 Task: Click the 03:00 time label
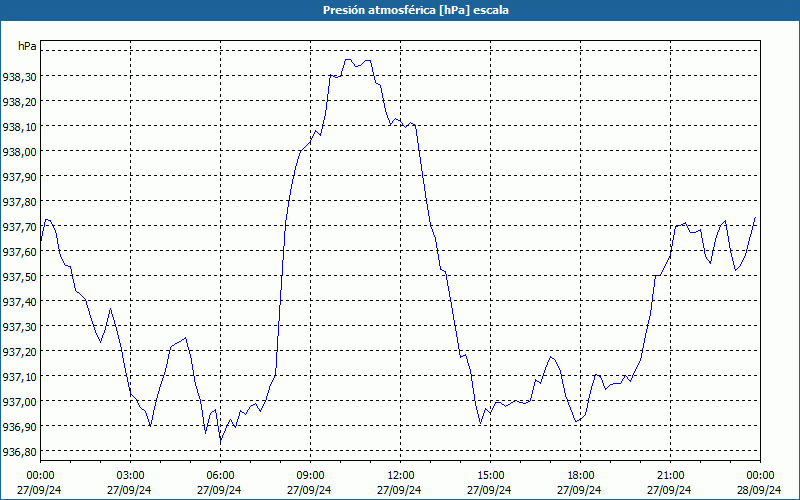[x=130, y=476]
